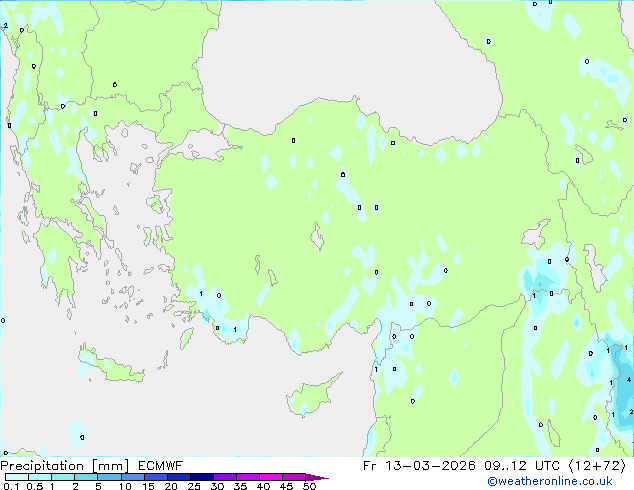The width and height of the screenshot is (634, 490).
Task: Click the 10–15 mm legend swatch
Action: pos(132,477)
